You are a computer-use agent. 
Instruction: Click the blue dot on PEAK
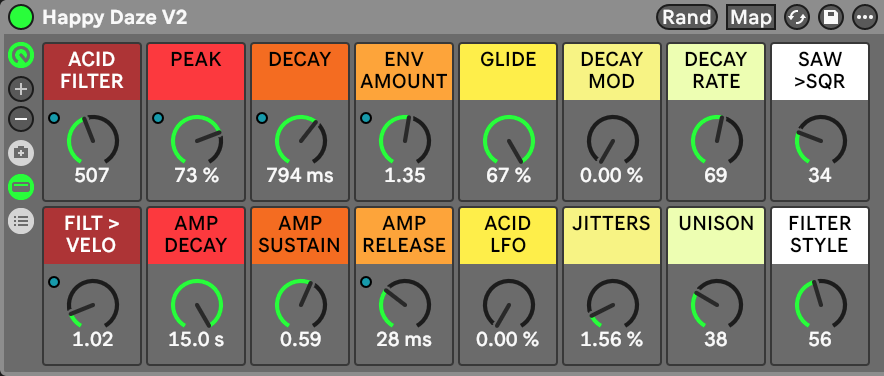point(158,118)
